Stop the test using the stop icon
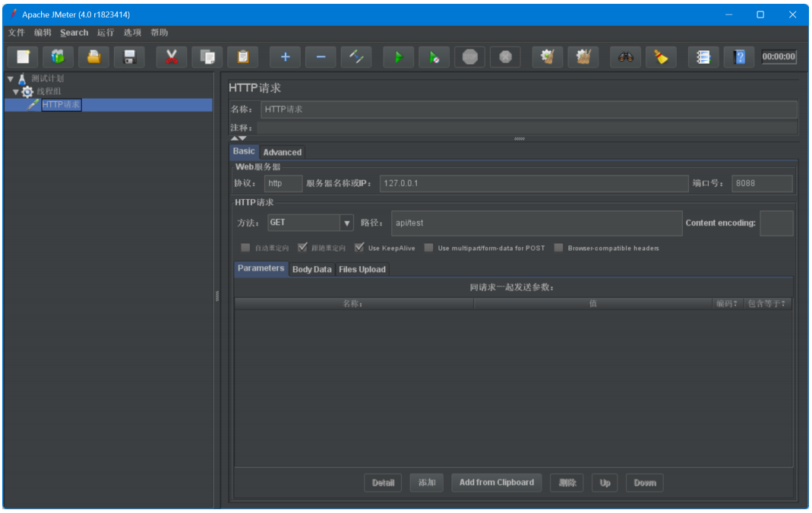Viewport: 812px width, 513px height. [x=469, y=56]
